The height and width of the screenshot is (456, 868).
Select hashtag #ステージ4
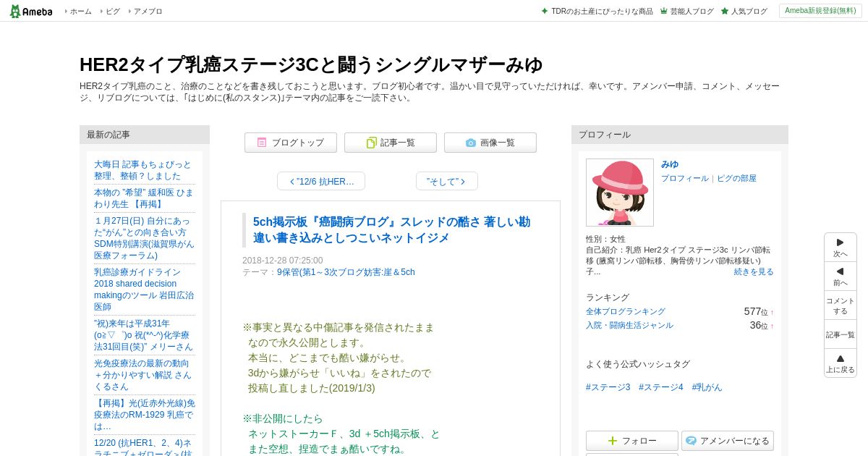point(661,387)
